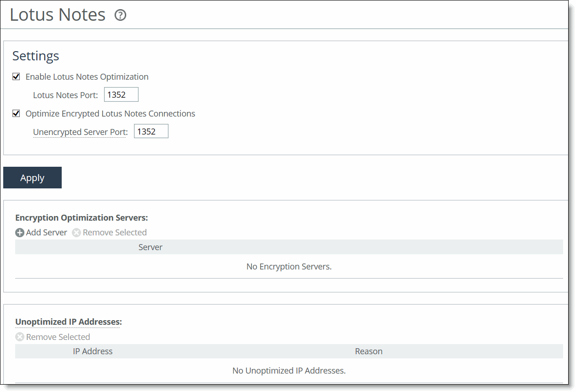Click the plus icon to add an encryption server
Image resolution: width=576 pixels, height=392 pixels.
pos(20,233)
